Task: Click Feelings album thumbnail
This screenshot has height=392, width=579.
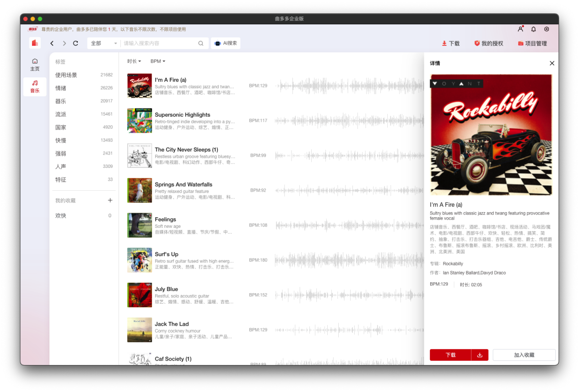Action: (x=140, y=225)
